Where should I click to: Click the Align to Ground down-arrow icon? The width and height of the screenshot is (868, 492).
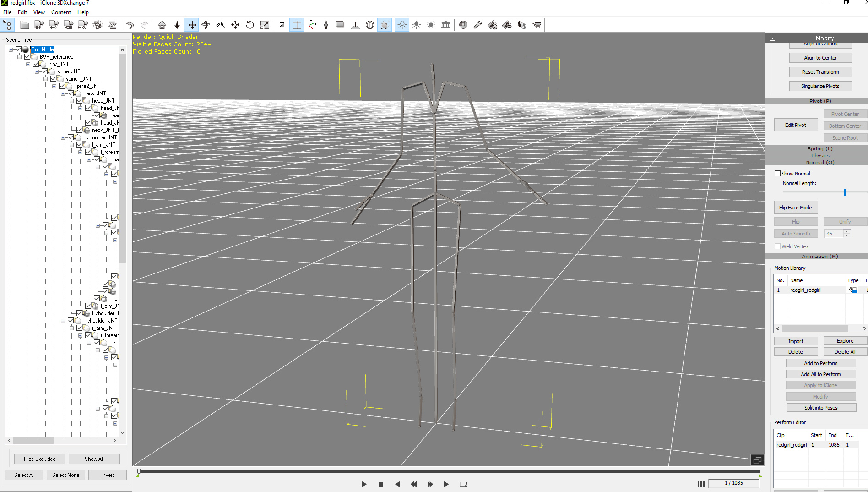pos(177,25)
